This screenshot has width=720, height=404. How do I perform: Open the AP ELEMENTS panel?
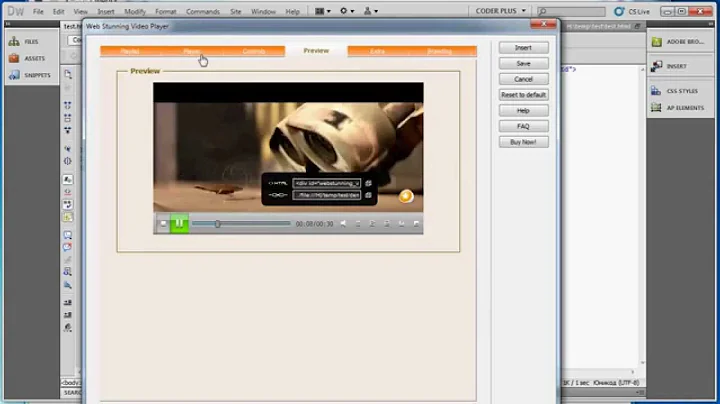677,108
